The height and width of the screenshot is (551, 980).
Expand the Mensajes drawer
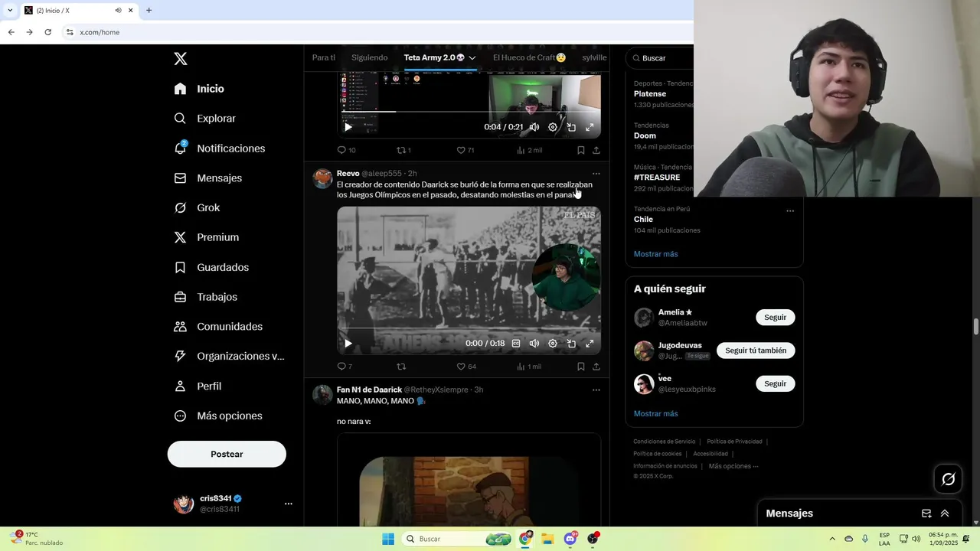click(x=945, y=514)
